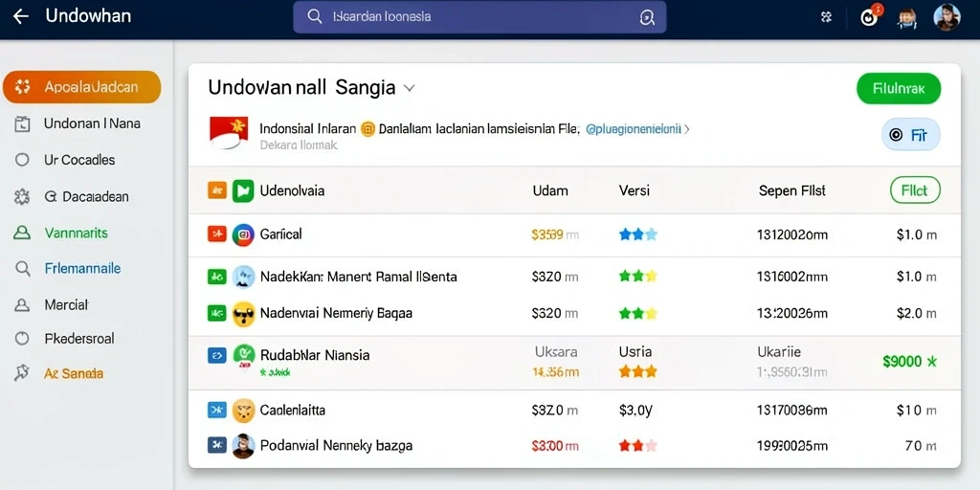Click the $2.0 m price for Nadenvai Nemeriy
The height and width of the screenshot is (490, 980).
[x=916, y=313]
